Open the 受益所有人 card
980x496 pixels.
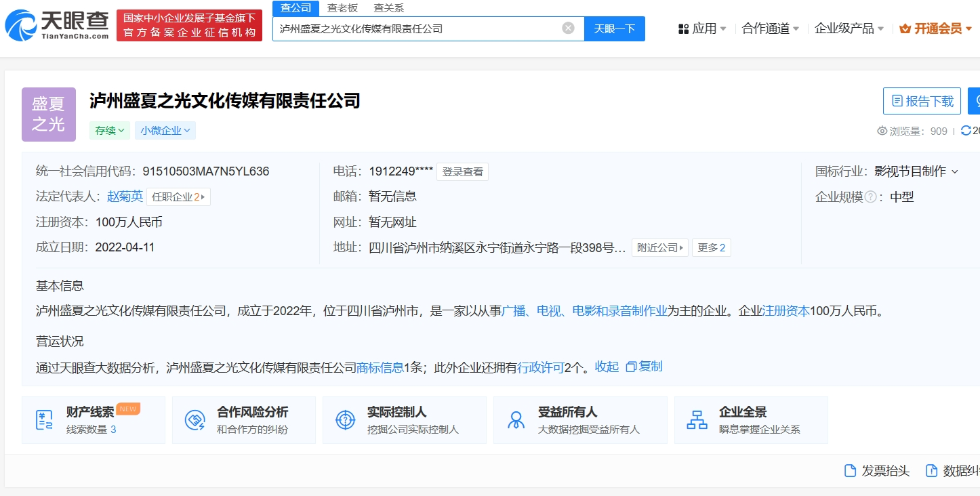click(580, 420)
